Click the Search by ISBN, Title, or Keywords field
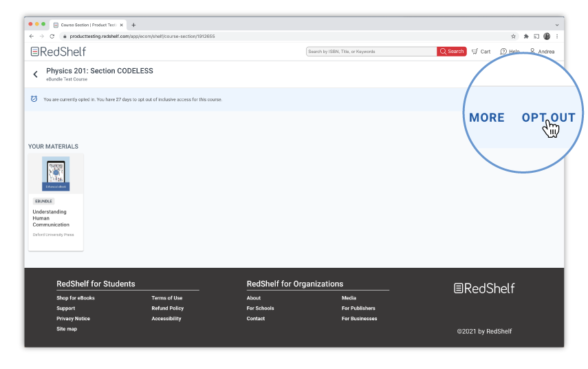Screen dimensions: 588x369 tap(371, 52)
